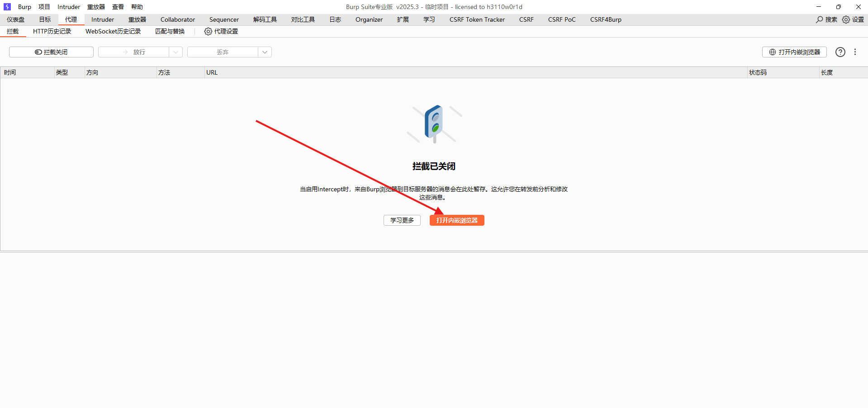This screenshot has width=868, height=408.
Task: Click the orange 打开内嵌浏览器 button
Action: [x=457, y=220]
